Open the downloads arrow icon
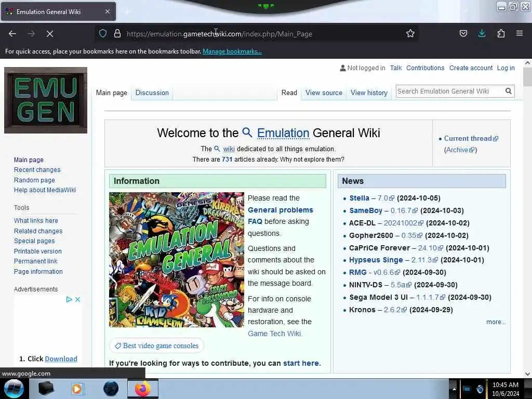Viewport: 532px width, 399px height. (x=482, y=33)
